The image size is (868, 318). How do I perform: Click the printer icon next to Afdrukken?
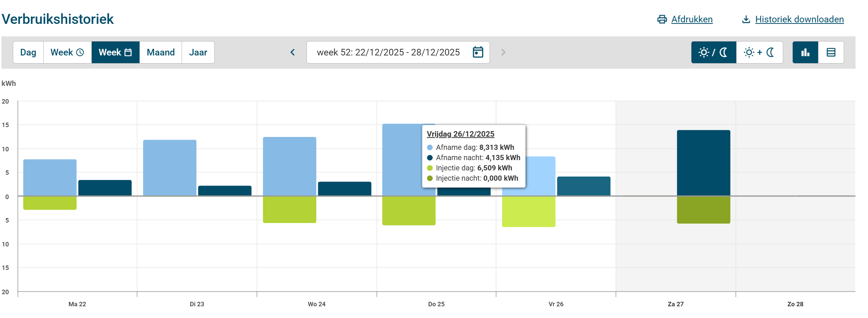tap(662, 19)
